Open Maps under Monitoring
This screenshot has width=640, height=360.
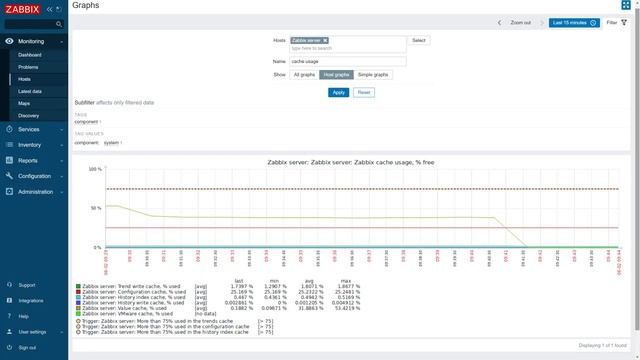(x=24, y=103)
